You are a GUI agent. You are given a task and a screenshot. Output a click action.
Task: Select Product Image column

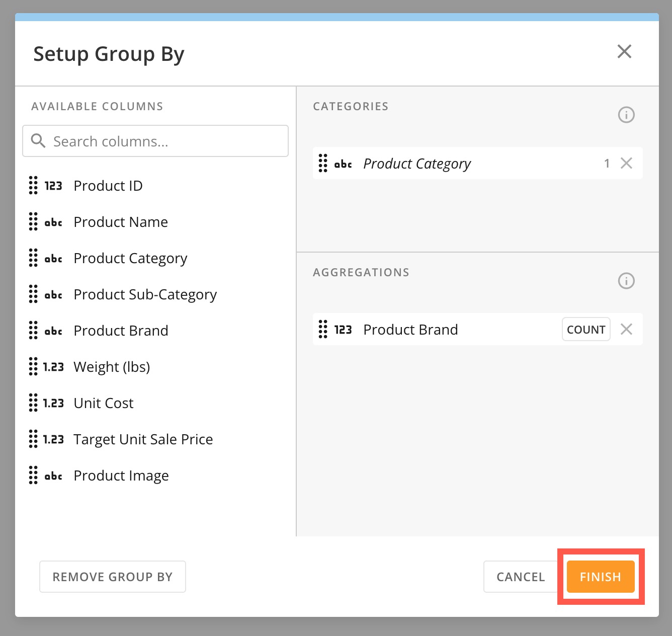click(121, 475)
